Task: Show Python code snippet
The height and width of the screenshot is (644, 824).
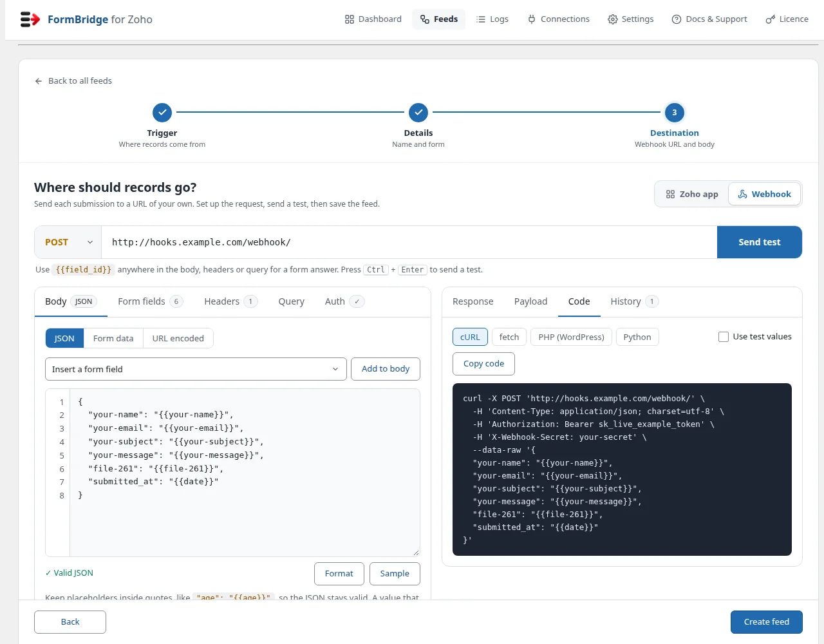Action: click(x=637, y=337)
